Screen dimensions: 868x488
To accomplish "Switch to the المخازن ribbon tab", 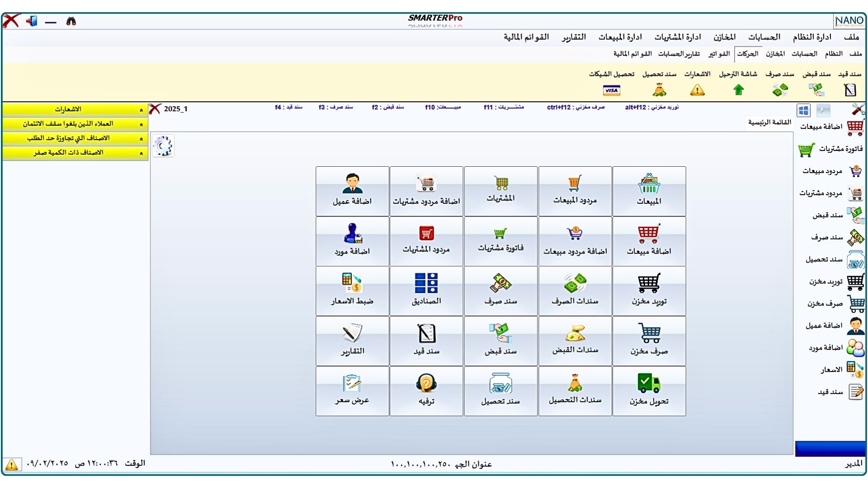I will [x=775, y=54].
